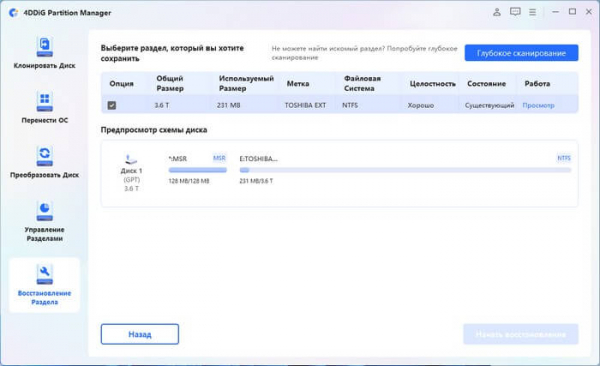Screen dimensions: 600x366
Task: Select the Преобразовать Диск sidebar icon
Action: coord(44,156)
